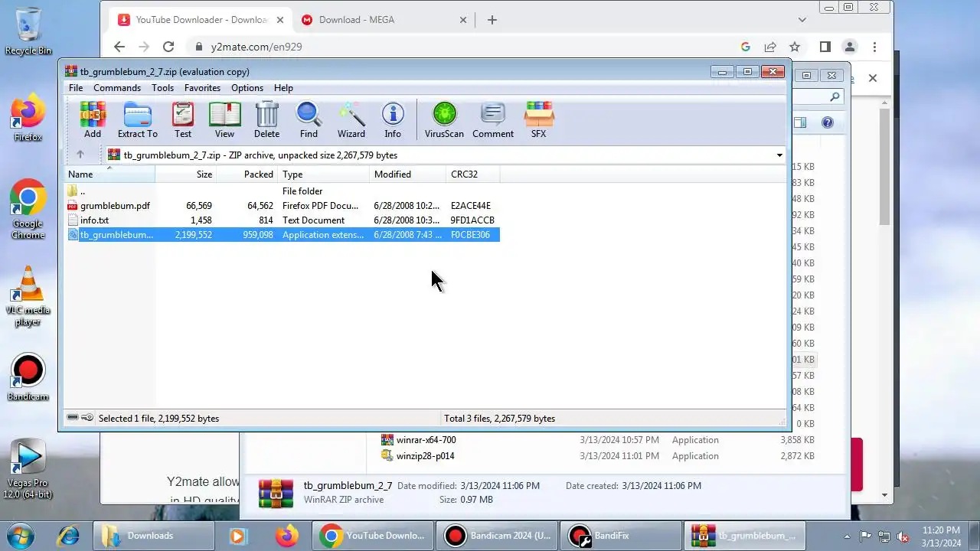980x551 pixels.
Task: Open the Options menu
Action: point(247,88)
